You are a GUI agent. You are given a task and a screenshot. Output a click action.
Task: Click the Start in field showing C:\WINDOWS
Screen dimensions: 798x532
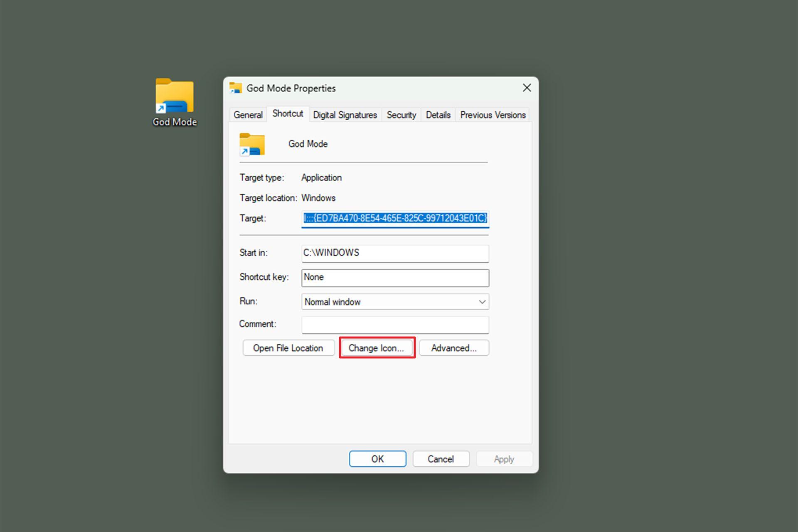click(x=395, y=253)
